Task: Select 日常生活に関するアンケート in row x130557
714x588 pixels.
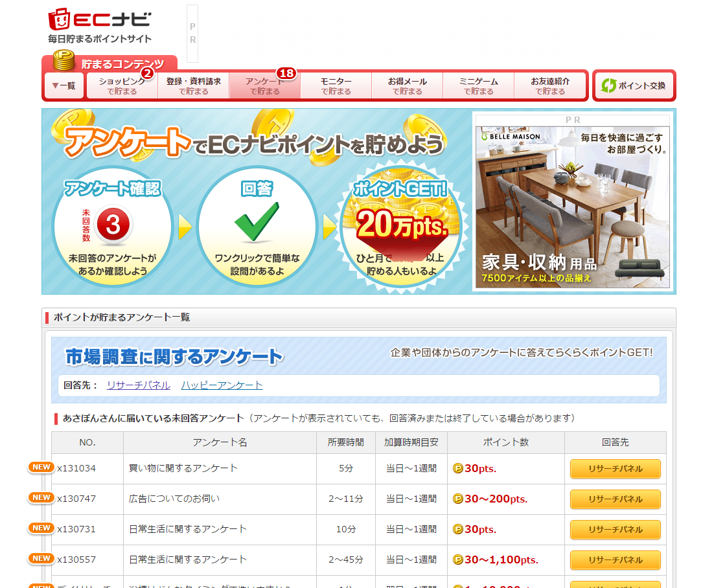Action: tap(188, 560)
